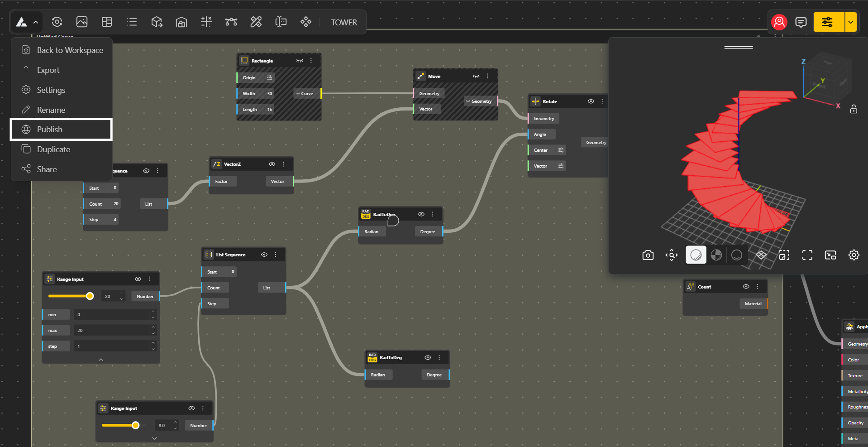This screenshot has width=868, height=447.
Task: Expand the yellow settings button dropdown arrow
Action: [x=851, y=22]
